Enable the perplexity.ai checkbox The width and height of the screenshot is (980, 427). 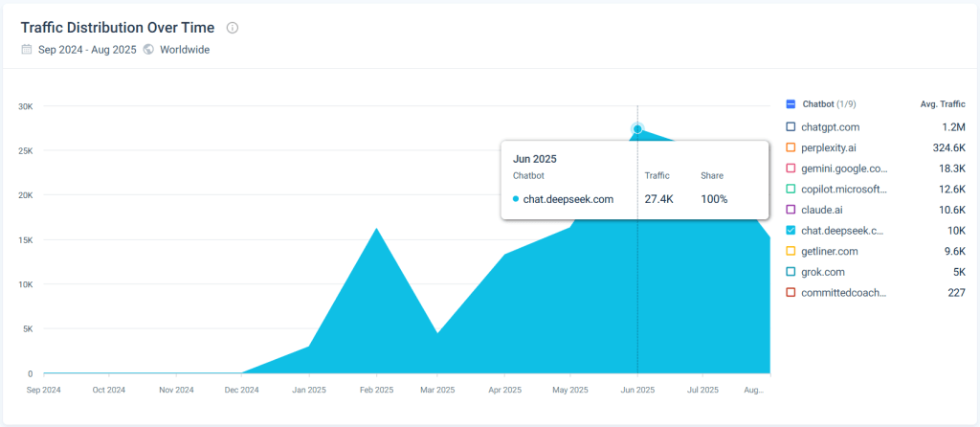[791, 147]
